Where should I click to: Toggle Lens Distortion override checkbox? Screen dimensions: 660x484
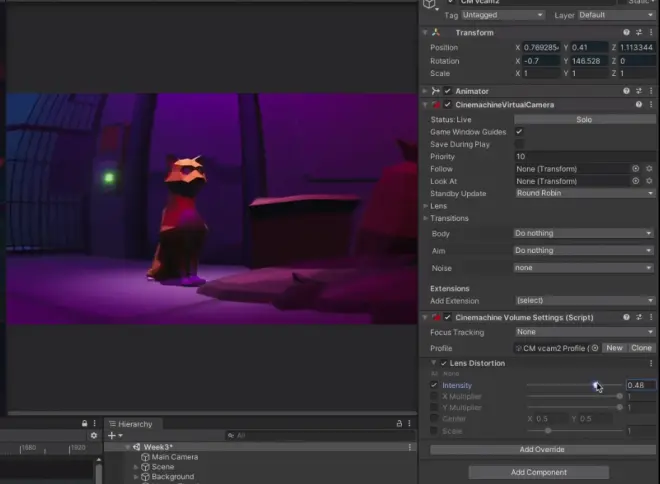tap(444, 363)
